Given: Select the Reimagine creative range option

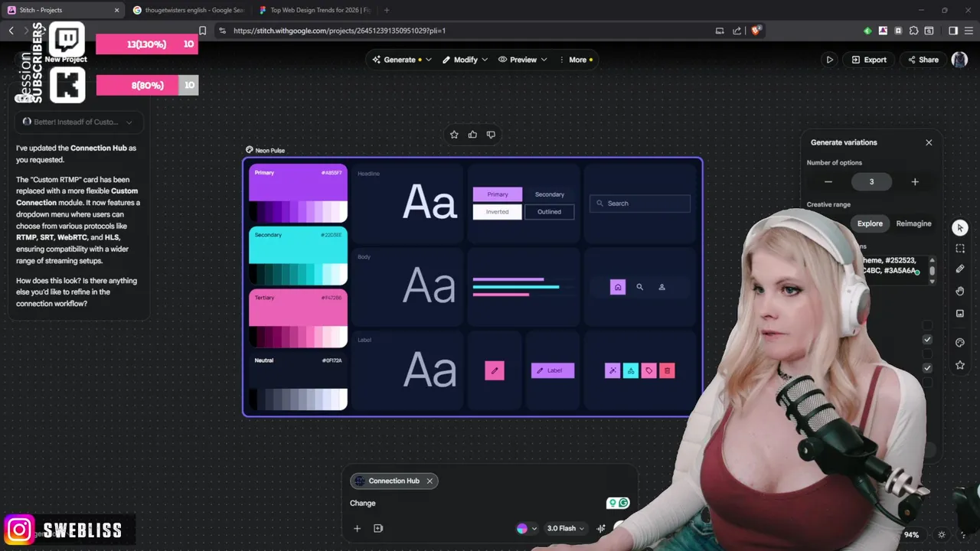Looking at the screenshot, I should pyautogui.click(x=913, y=223).
